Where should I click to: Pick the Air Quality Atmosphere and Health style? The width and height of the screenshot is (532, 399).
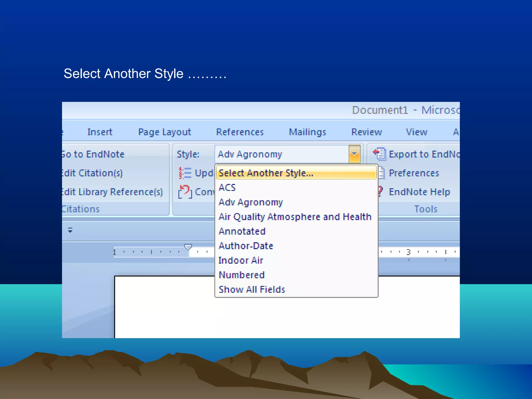[x=295, y=217]
